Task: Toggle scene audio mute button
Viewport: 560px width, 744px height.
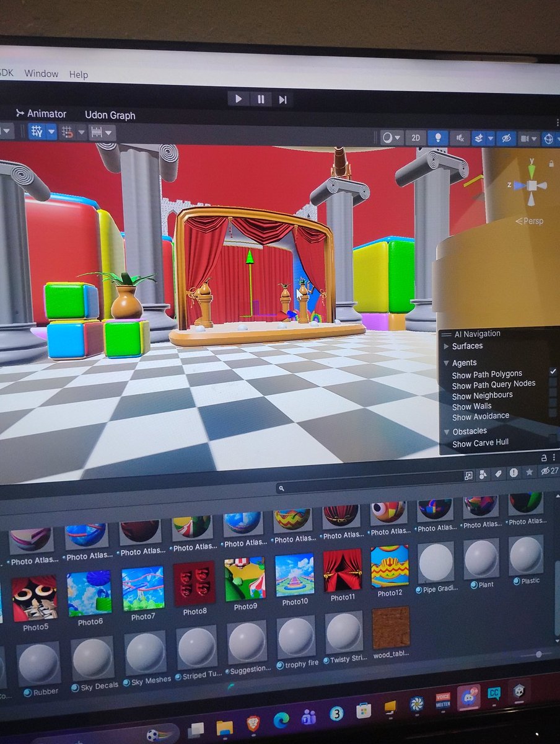Action: [x=460, y=138]
